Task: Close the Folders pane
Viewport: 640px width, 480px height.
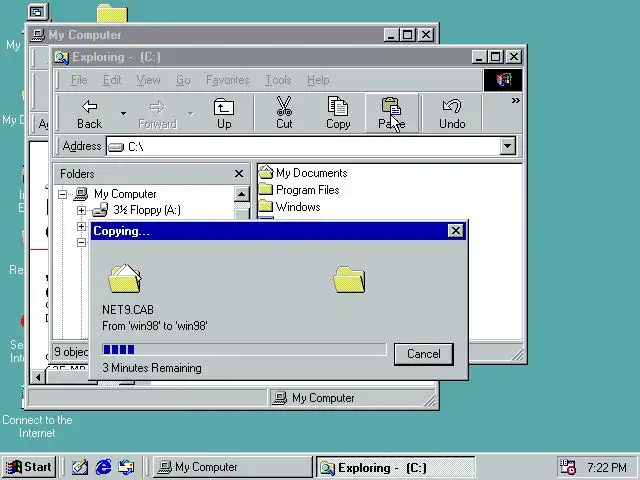Action: (x=239, y=174)
